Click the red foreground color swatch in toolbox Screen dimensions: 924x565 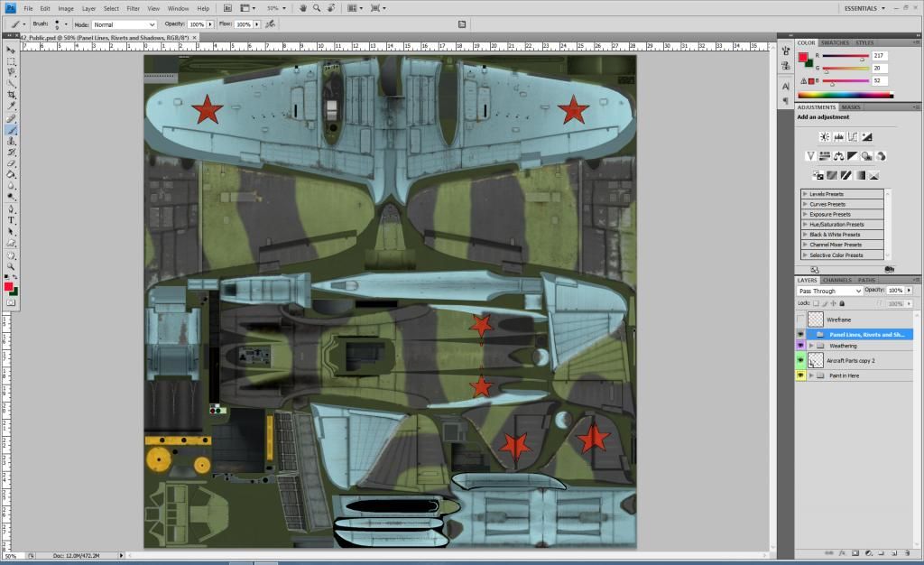8,286
